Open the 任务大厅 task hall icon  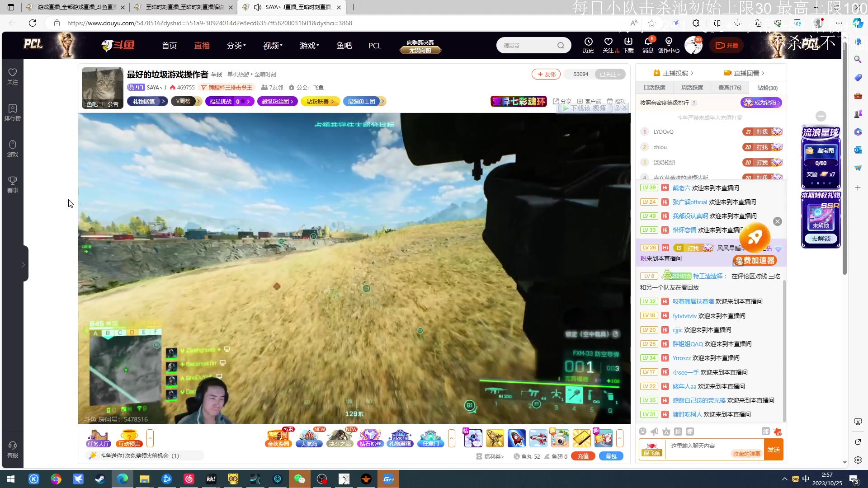click(x=99, y=438)
